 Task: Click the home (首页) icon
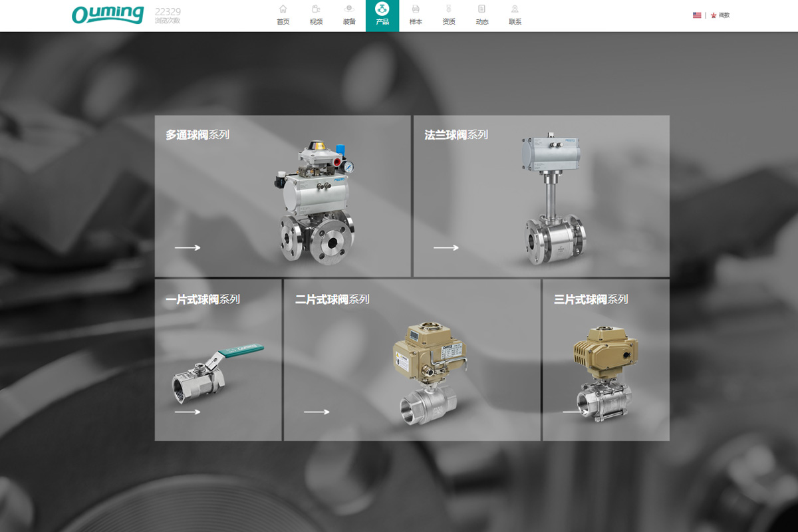pos(283,10)
